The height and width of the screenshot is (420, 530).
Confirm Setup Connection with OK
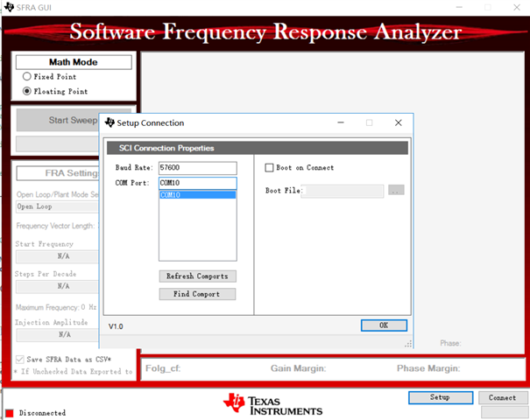point(384,325)
